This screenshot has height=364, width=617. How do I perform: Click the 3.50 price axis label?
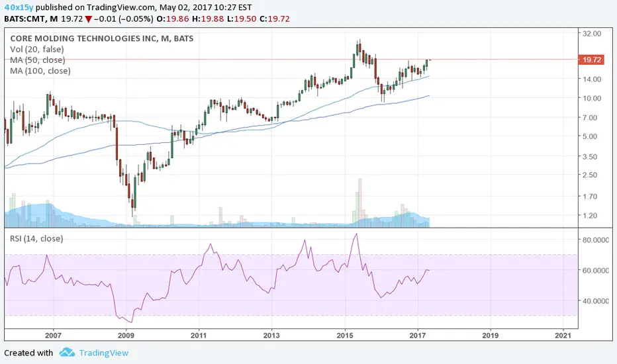click(590, 157)
